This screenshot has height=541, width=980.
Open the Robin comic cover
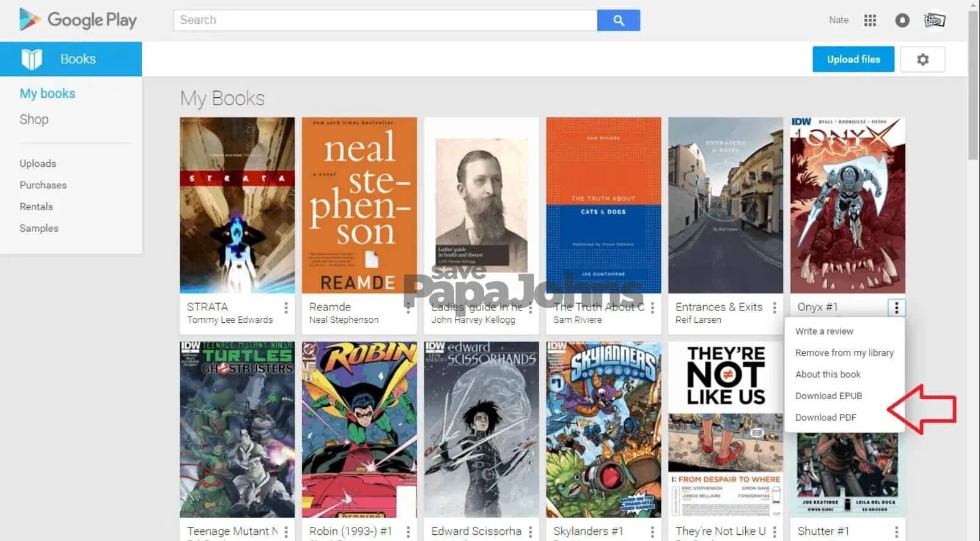pos(359,430)
